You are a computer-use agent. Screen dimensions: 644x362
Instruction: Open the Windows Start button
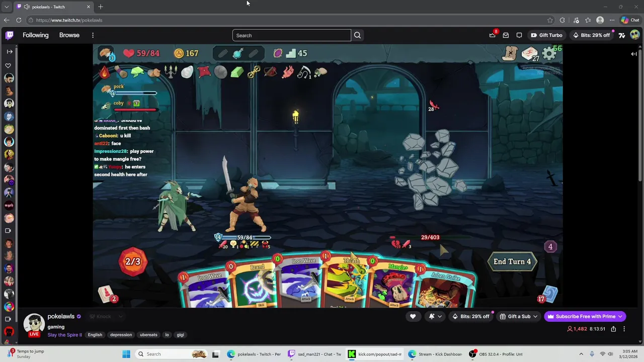click(x=126, y=354)
